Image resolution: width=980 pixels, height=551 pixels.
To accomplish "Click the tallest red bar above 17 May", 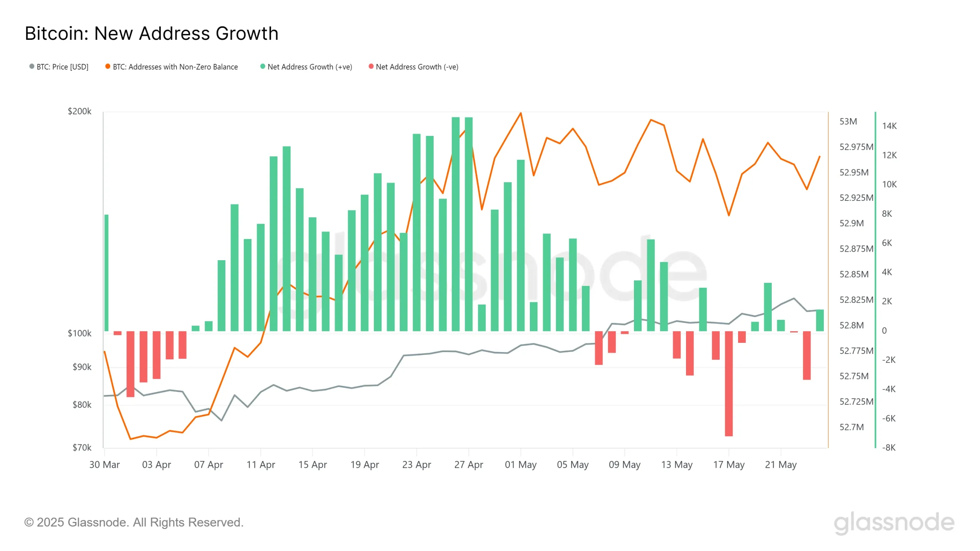I will (728, 383).
